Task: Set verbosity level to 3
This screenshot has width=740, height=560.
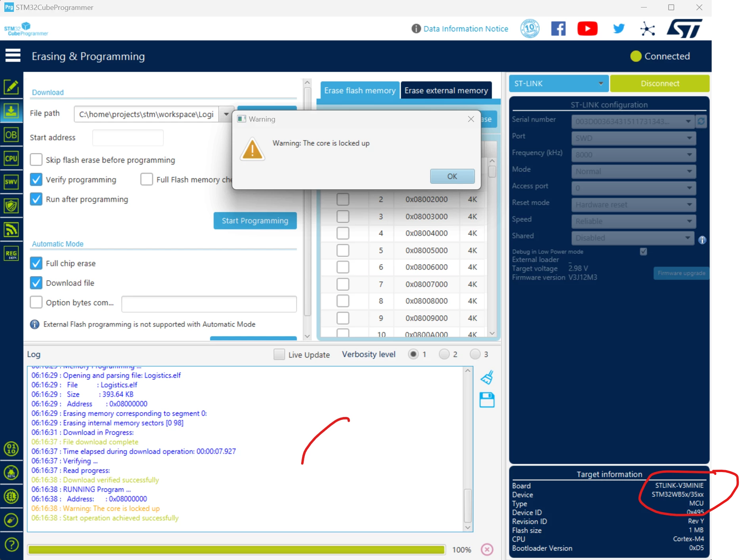Action: click(475, 354)
